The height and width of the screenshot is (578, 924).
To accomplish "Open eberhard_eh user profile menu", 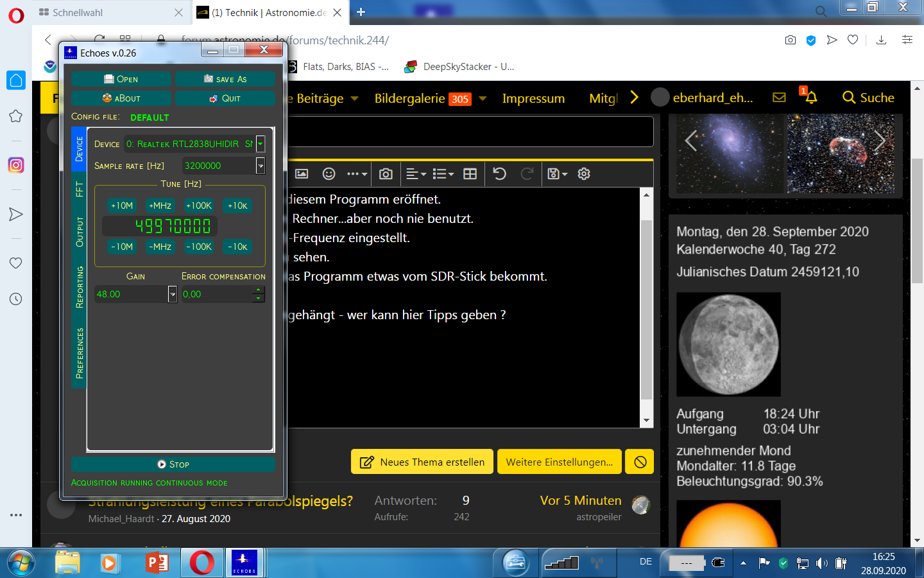I will pyautogui.click(x=703, y=98).
